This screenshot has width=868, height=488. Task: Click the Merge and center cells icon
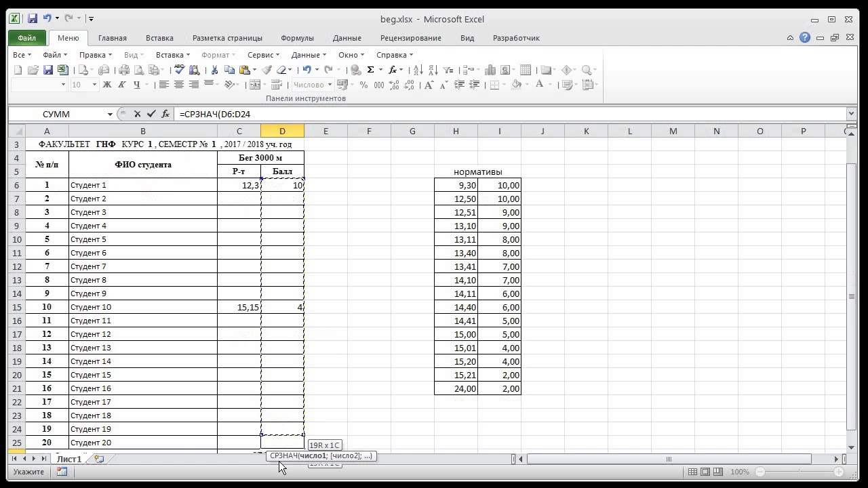(255, 85)
